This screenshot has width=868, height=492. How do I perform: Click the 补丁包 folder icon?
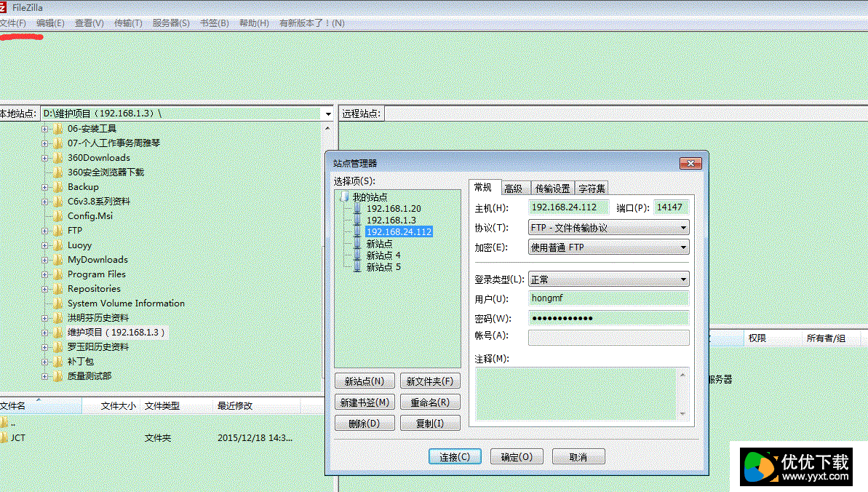pos(57,362)
